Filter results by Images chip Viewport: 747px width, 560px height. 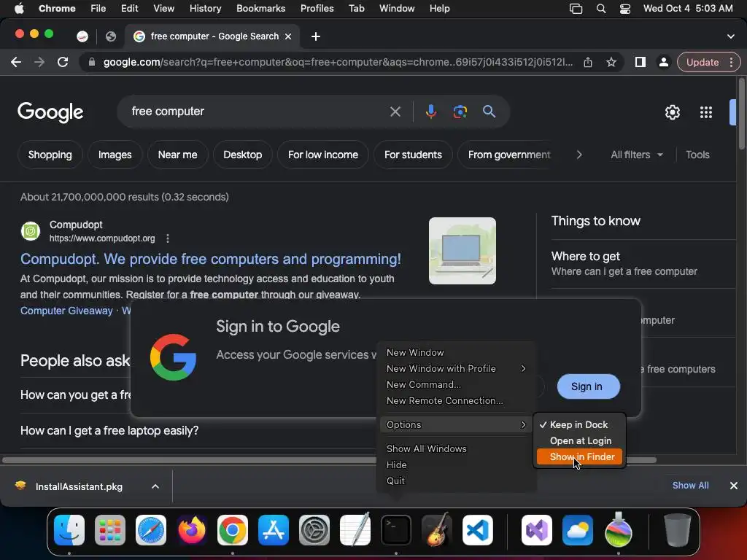(x=115, y=155)
